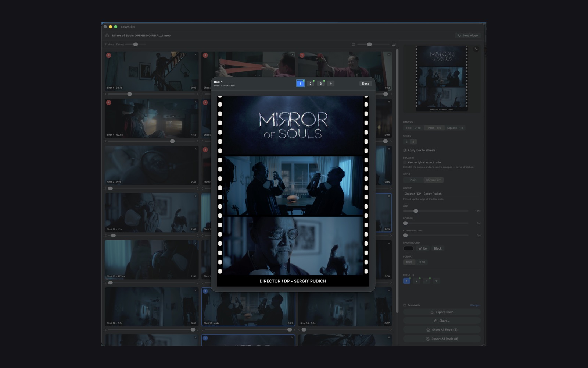
Task: Step Shot 13 forward with the right chevron
Action: pyautogui.click(x=197, y=283)
